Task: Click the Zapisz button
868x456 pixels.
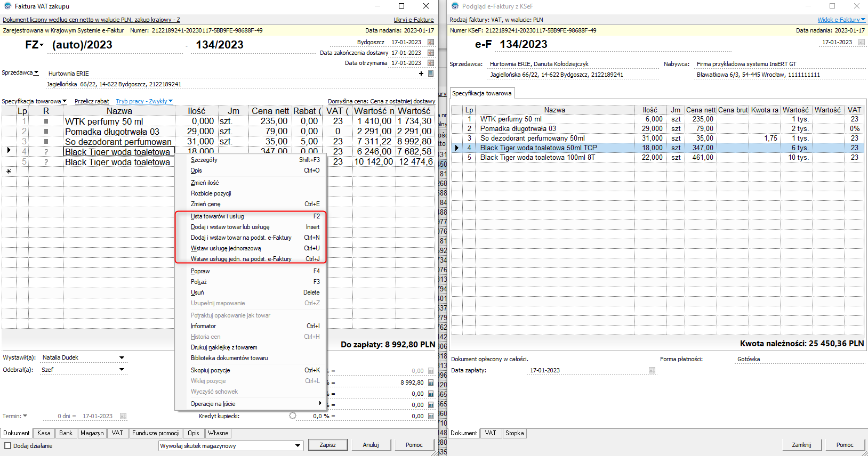Action: click(x=327, y=445)
